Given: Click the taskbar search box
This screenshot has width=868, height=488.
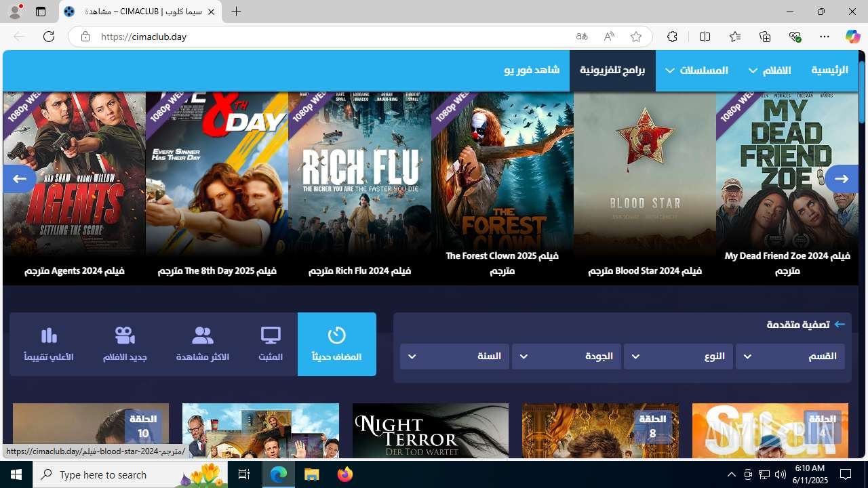Looking at the screenshot, I should tap(130, 474).
